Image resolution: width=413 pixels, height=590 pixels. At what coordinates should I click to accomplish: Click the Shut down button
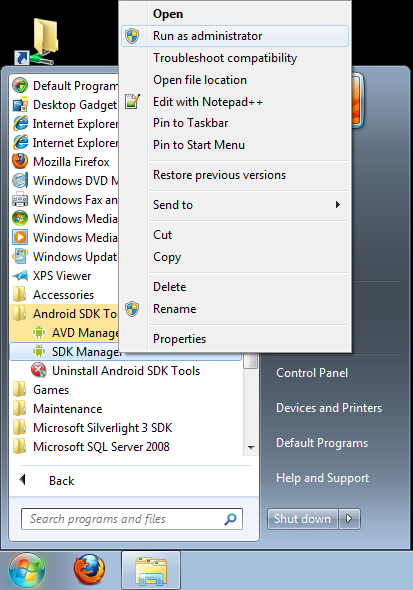303,519
